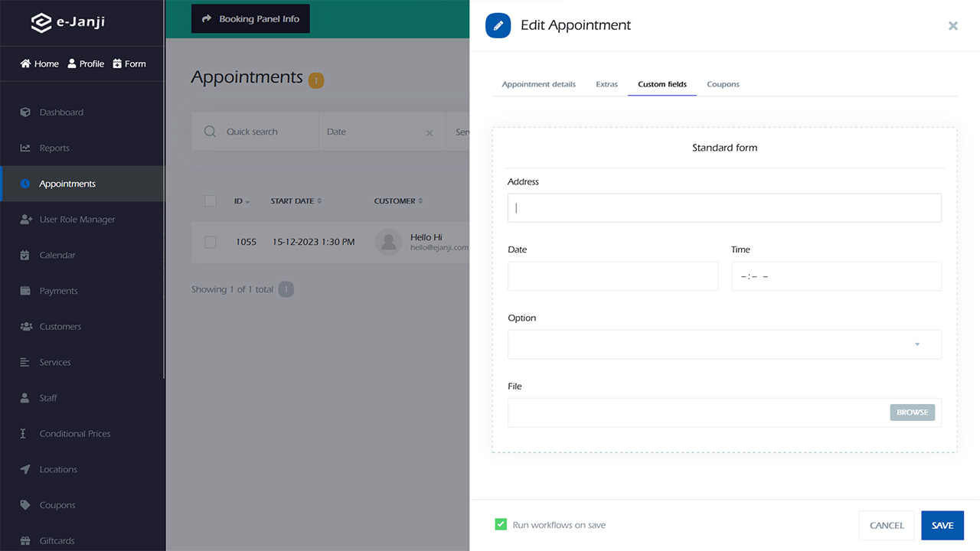Click the e-Janji logo icon

(41, 23)
